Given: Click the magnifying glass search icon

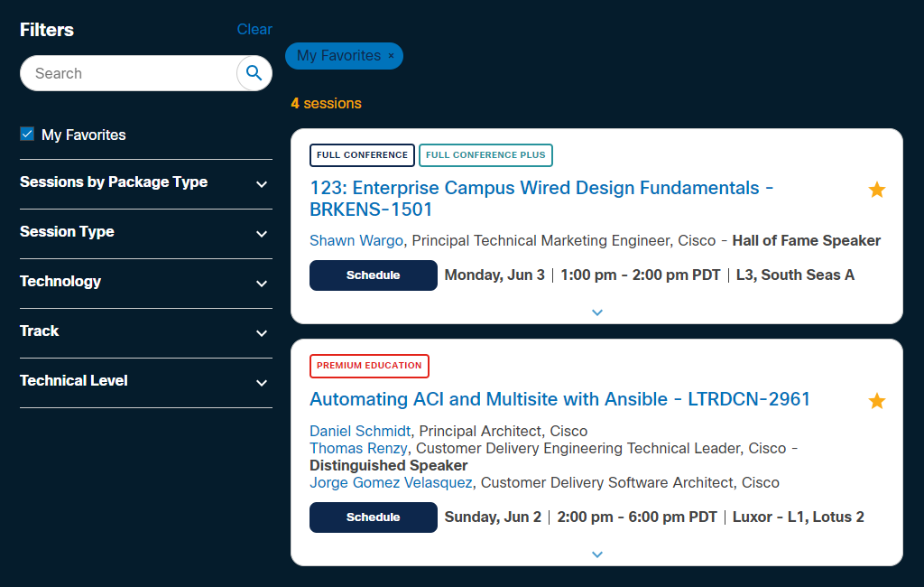Looking at the screenshot, I should pos(254,73).
